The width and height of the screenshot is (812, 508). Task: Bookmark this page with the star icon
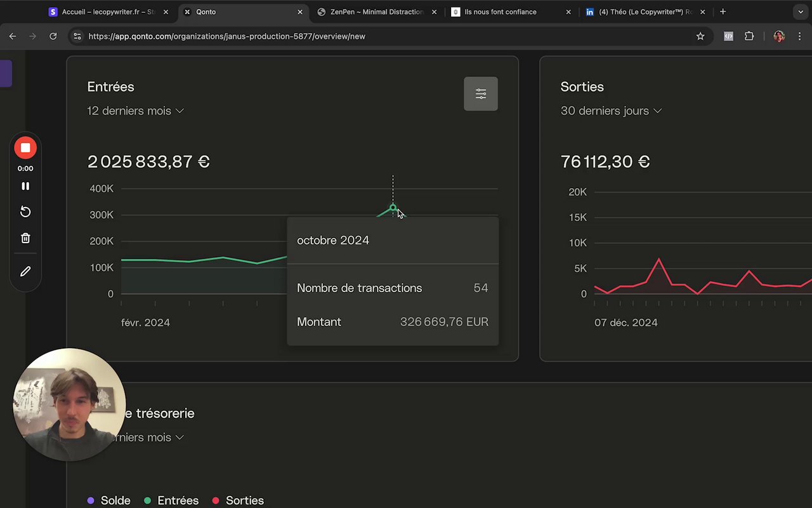click(x=700, y=36)
